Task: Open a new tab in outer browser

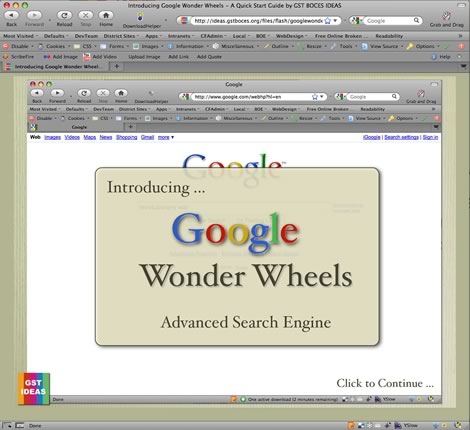Action: coord(117,66)
